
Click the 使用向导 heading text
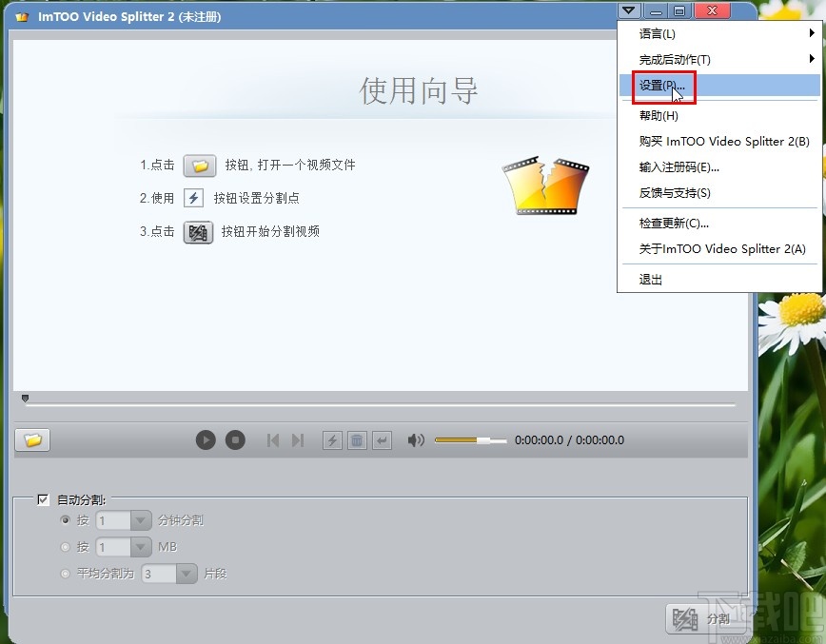pos(419,90)
